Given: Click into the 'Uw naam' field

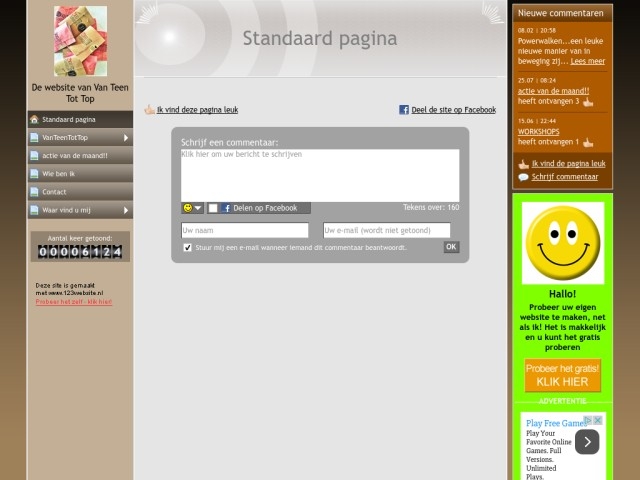Looking at the screenshot, I should tap(245, 230).
